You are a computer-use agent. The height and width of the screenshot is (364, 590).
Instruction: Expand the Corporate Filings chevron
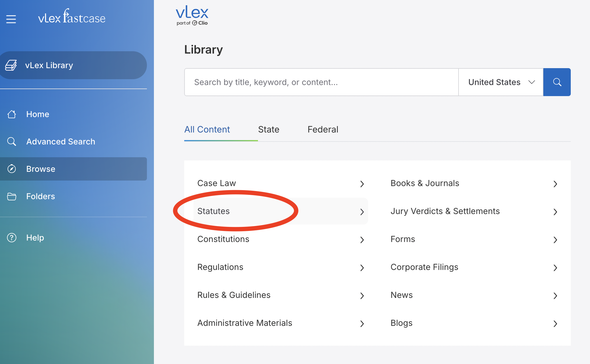click(555, 268)
